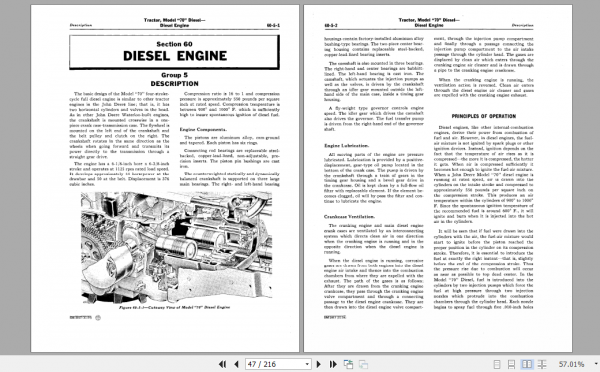Viewport: 600px width, 372px height.
Task: Go to the next page
Action: pos(319,364)
